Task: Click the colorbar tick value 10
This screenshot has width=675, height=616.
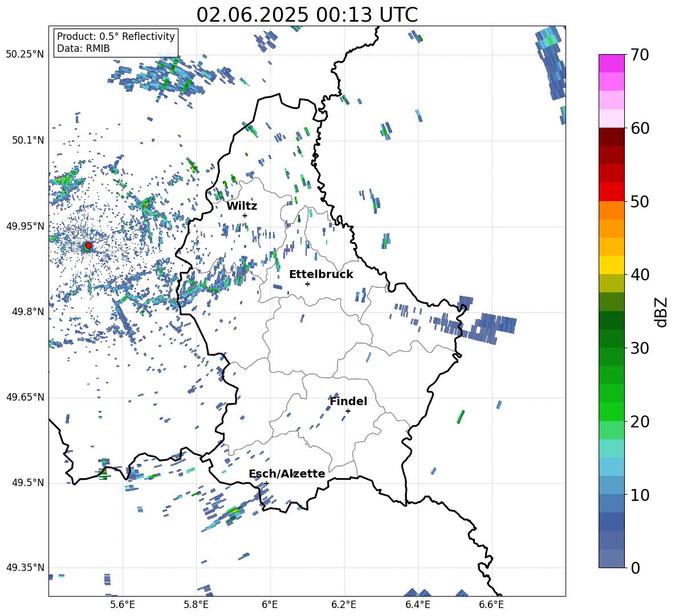Action: (x=639, y=495)
